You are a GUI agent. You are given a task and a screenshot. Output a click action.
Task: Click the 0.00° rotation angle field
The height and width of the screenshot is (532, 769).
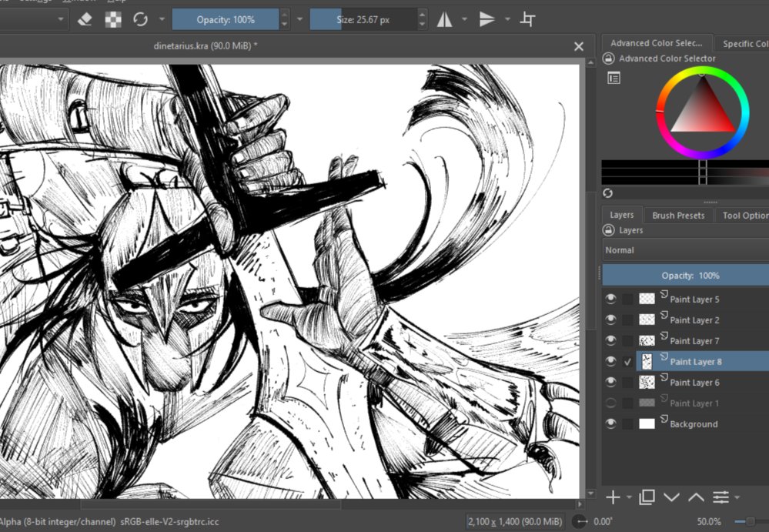point(603,522)
